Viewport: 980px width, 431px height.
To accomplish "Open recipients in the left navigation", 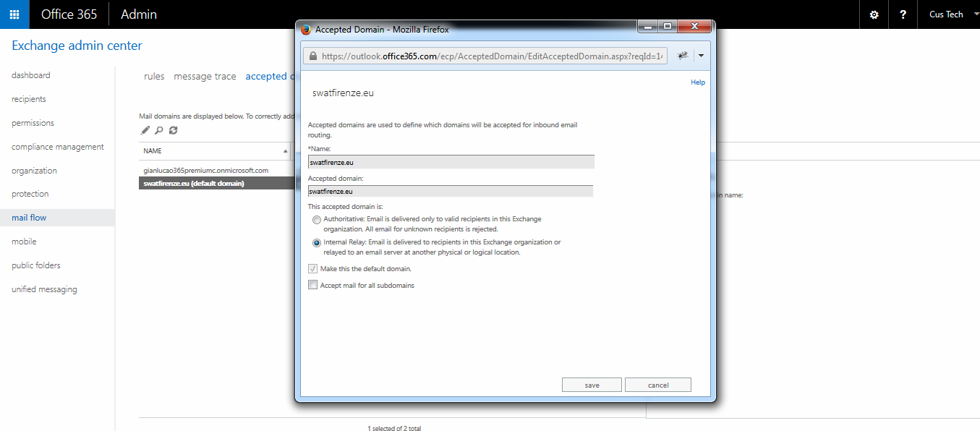I will pos(29,99).
